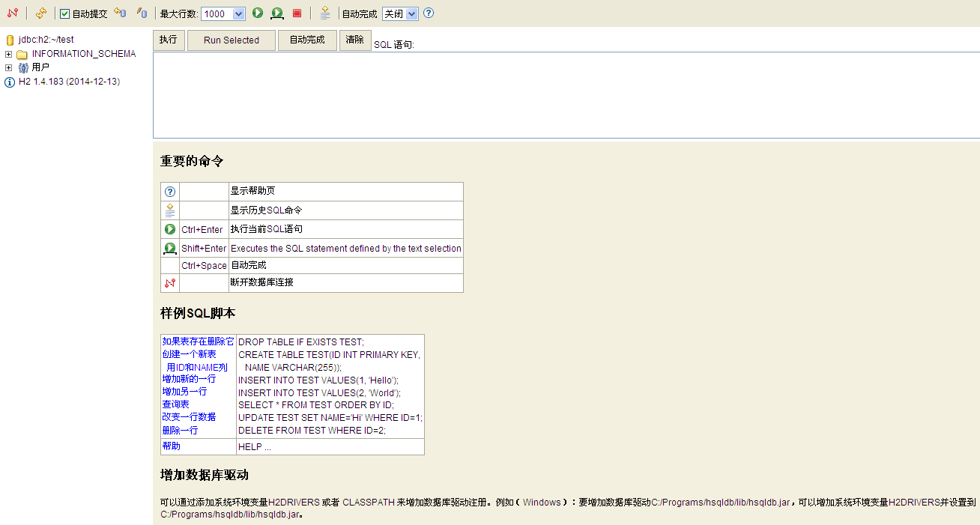The image size is (980, 525).
Task: Click the 如果表存在删除它 sample link
Action: (x=199, y=342)
